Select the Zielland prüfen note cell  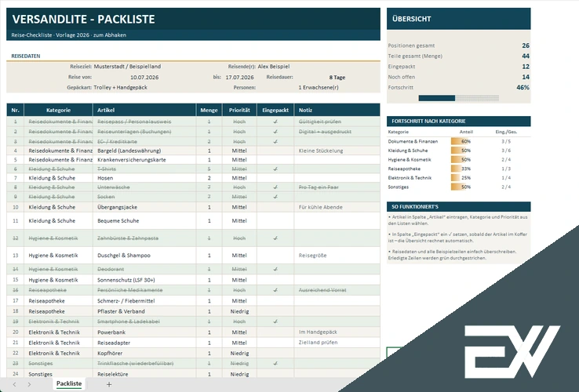[x=337, y=343]
